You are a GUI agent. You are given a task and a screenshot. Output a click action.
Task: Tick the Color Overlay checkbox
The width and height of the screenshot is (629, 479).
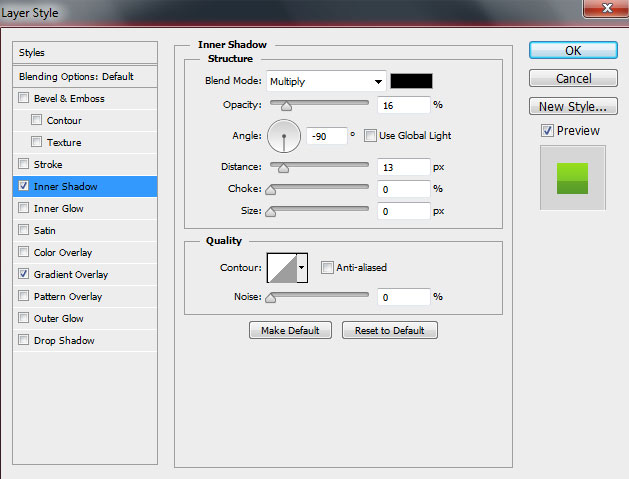(x=24, y=252)
